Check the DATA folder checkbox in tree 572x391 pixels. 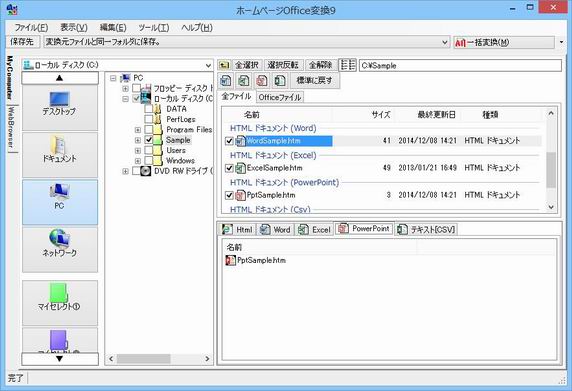coord(148,109)
